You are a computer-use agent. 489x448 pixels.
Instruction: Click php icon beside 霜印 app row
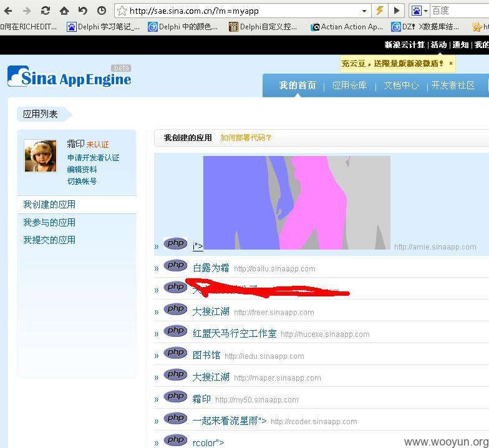(175, 396)
